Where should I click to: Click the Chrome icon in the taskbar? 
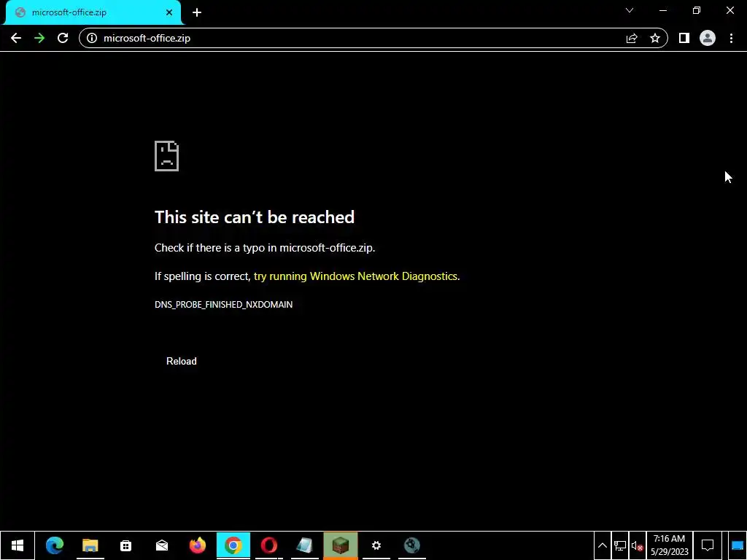pyautogui.click(x=233, y=545)
